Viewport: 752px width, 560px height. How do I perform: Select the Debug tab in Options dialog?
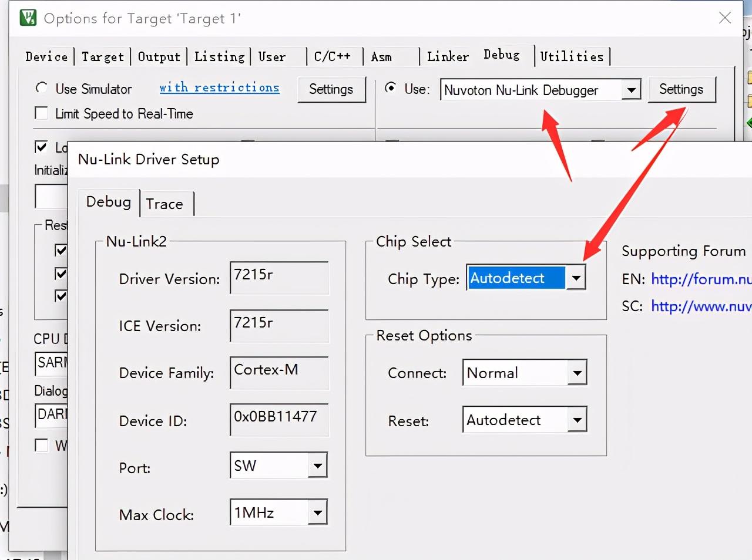tap(502, 55)
